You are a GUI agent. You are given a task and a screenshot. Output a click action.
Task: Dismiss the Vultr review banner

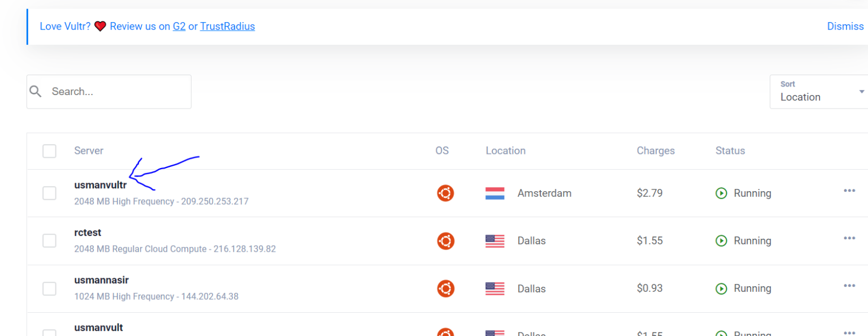[x=845, y=26]
